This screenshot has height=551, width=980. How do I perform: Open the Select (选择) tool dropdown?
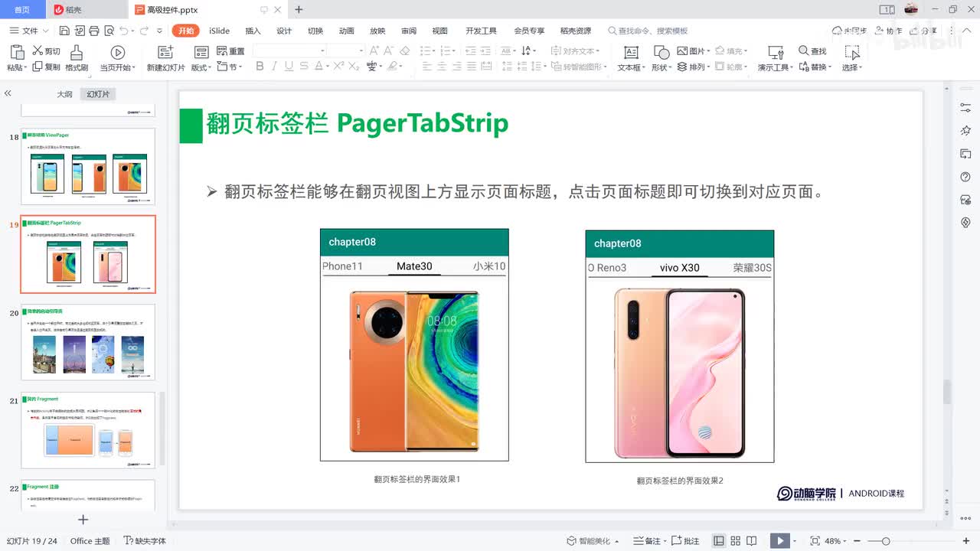pos(852,58)
